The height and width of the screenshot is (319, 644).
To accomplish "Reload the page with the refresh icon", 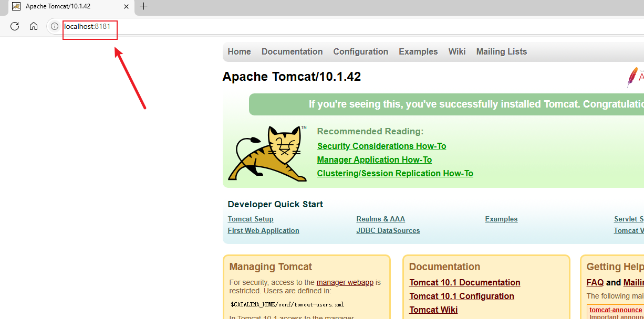I will 15,26.
